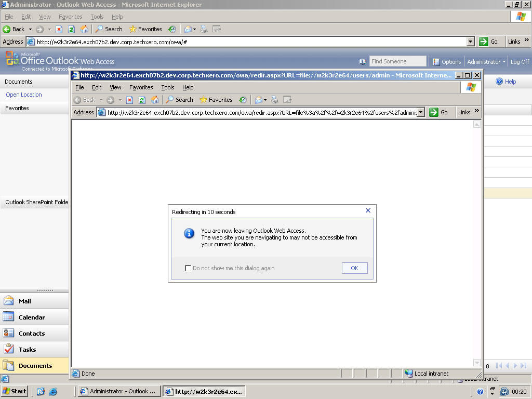Image resolution: width=532 pixels, height=399 pixels.
Task: Expand the popup address bar dropdown
Action: click(x=421, y=112)
